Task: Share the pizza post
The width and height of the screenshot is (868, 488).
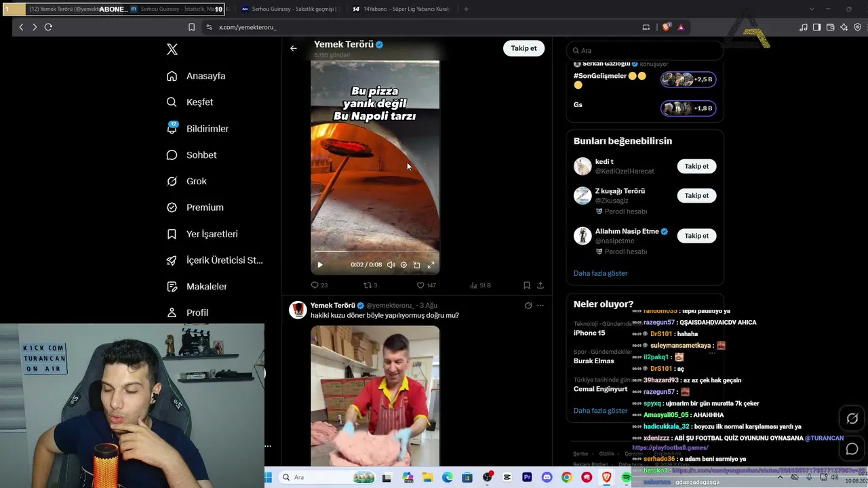Action: click(x=540, y=285)
